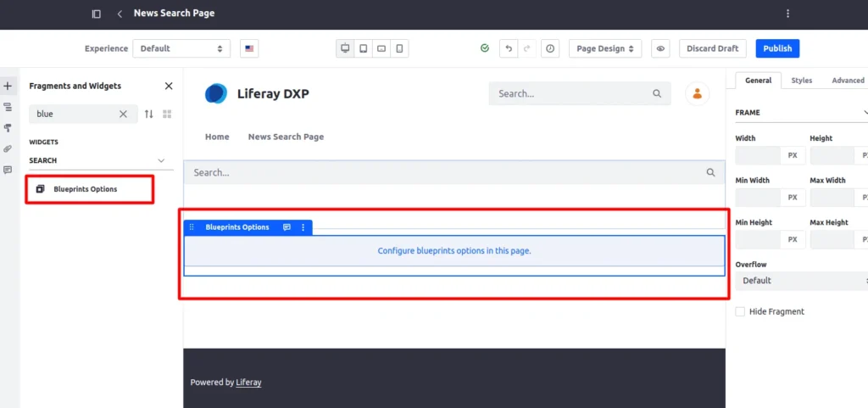Click the Width value input
This screenshot has height=408, width=868.
(x=758, y=155)
